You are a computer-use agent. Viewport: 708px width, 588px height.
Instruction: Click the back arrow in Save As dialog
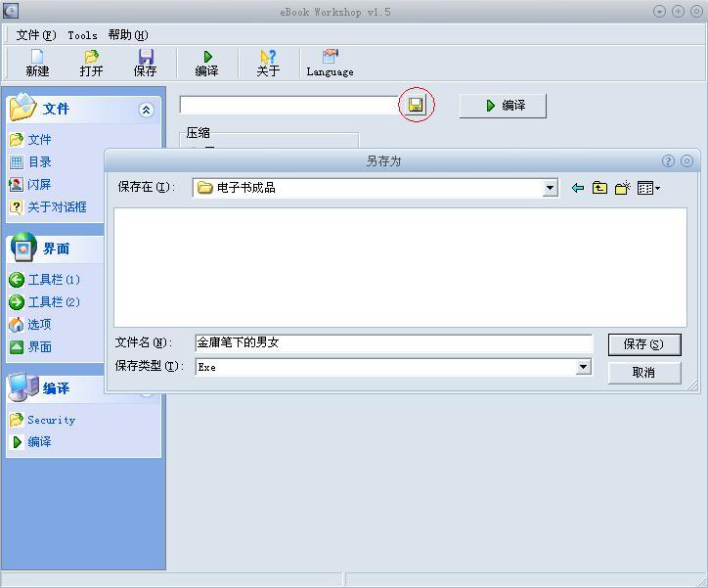[x=578, y=188]
